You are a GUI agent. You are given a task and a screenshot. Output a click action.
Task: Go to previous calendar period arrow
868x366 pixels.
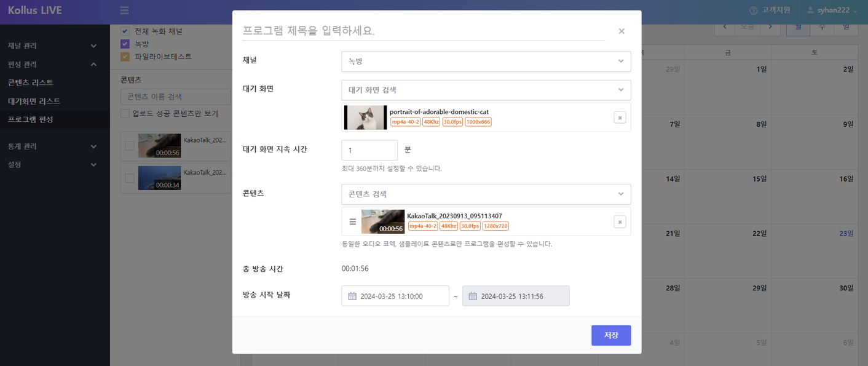[x=725, y=26]
